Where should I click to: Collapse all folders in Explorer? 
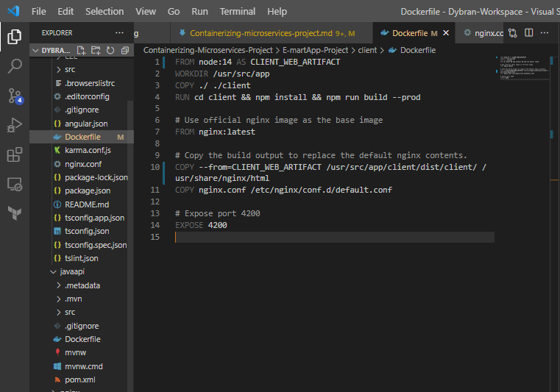124,50
